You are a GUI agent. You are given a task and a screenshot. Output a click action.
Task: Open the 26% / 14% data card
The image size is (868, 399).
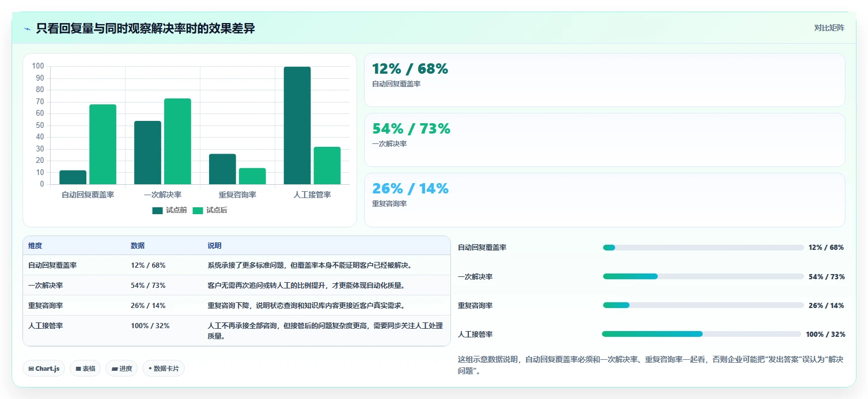[x=605, y=200]
